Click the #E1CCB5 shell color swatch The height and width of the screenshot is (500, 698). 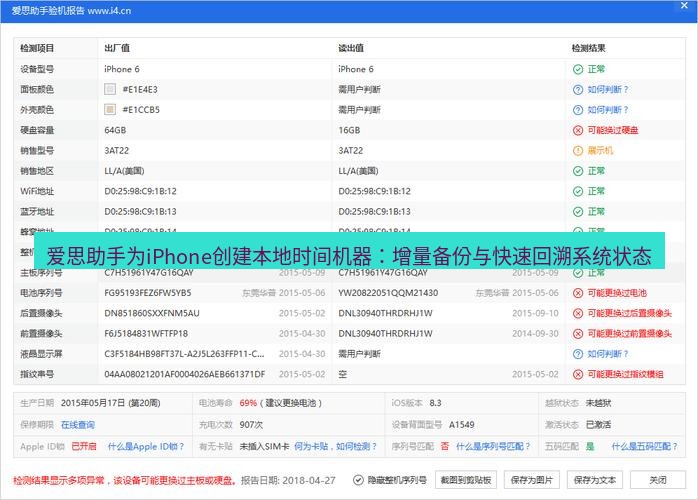(x=110, y=110)
